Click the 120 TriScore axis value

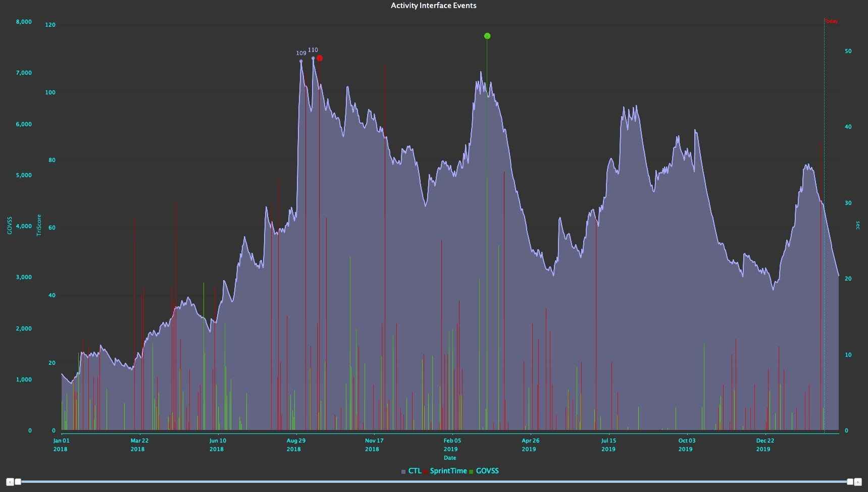pos(50,25)
